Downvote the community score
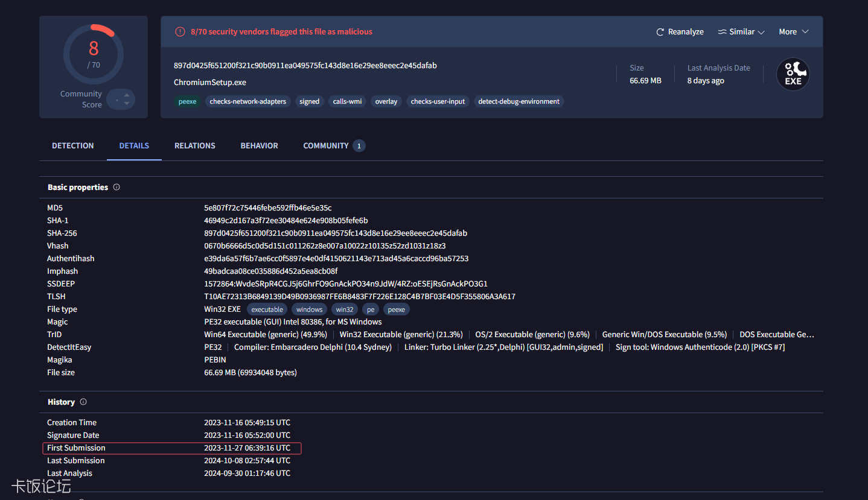The width and height of the screenshot is (868, 500). 127,103
